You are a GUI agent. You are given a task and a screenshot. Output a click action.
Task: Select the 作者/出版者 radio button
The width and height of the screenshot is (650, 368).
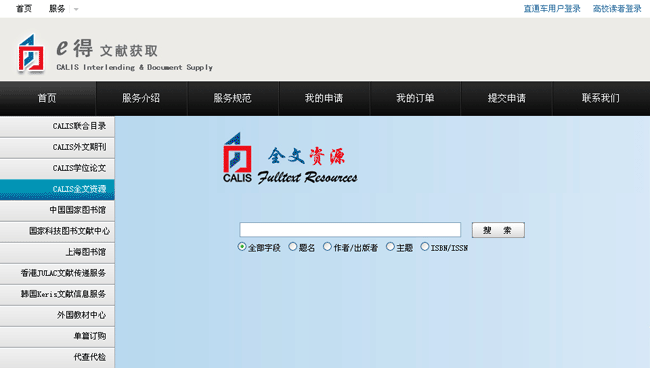tap(327, 247)
